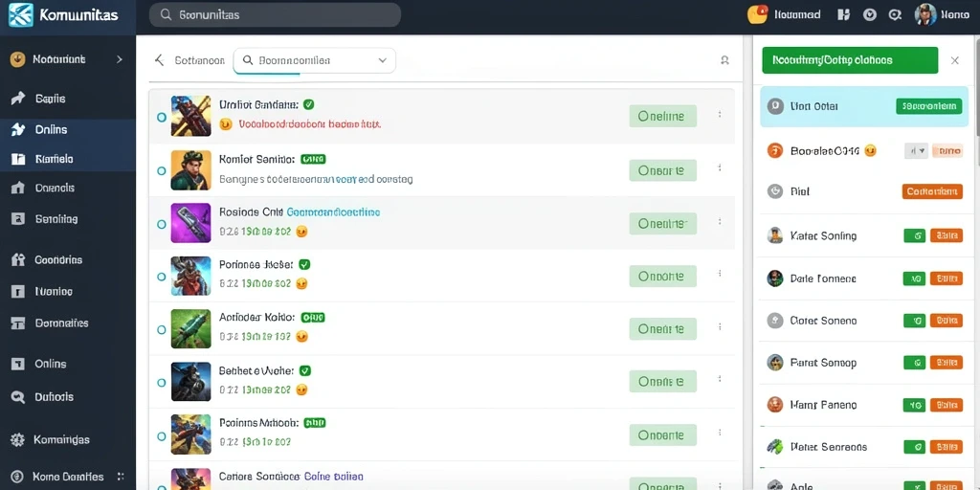Open the Komunitas gear icon in sidebar
The width and height of the screenshot is (980, 490).
17,439
